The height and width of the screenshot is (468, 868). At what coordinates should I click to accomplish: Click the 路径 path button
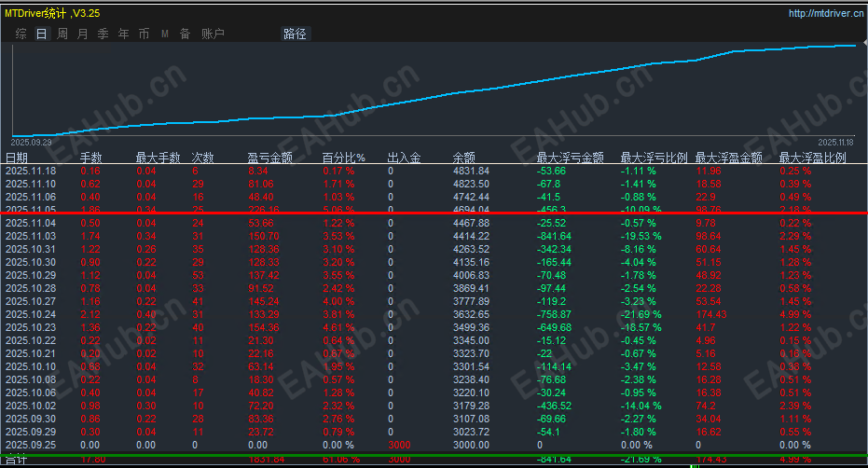click(295, 34)
